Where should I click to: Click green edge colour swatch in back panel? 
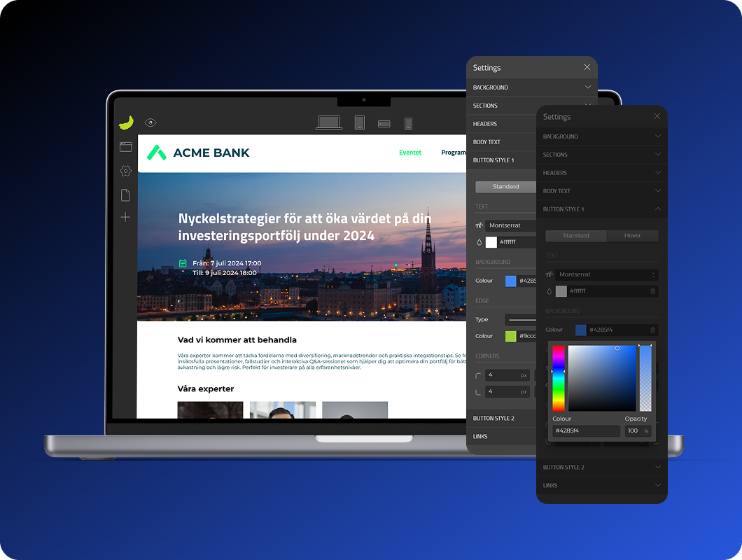click(510, 337)
